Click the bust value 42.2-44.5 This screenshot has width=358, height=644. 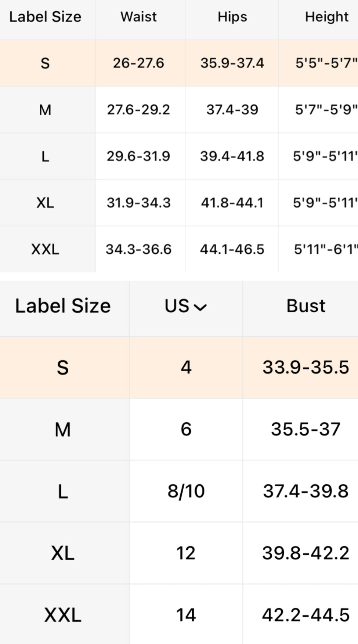[305, 615]
